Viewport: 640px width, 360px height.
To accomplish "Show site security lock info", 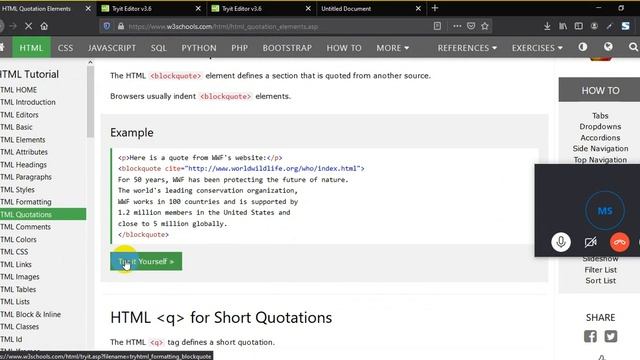I will pyautogui.click(x=121, y=26).
